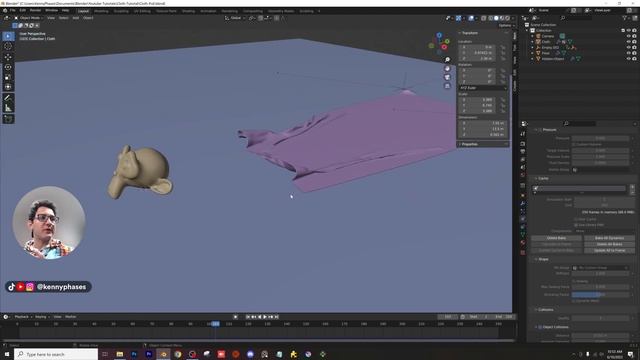Toggle Use Library Path checkbox in Cache
This screenshot has height=360, width=640.
576,225
